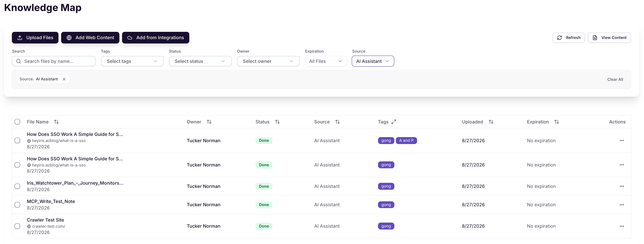Click the Upload Files button
Screen dimensions: 644x244
pos(35,38)
